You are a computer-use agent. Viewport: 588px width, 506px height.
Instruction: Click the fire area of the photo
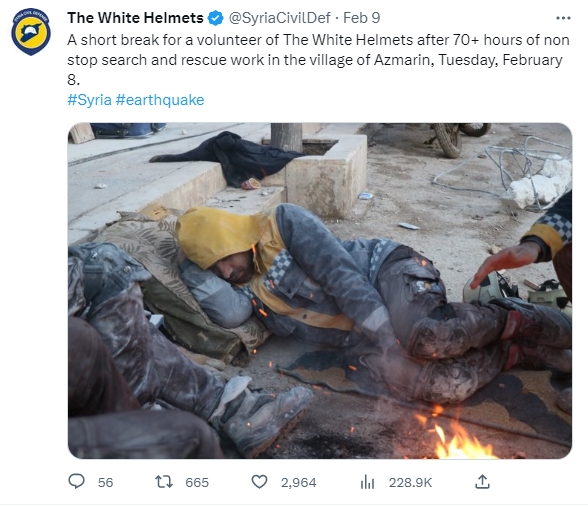[x=456, y=435]
